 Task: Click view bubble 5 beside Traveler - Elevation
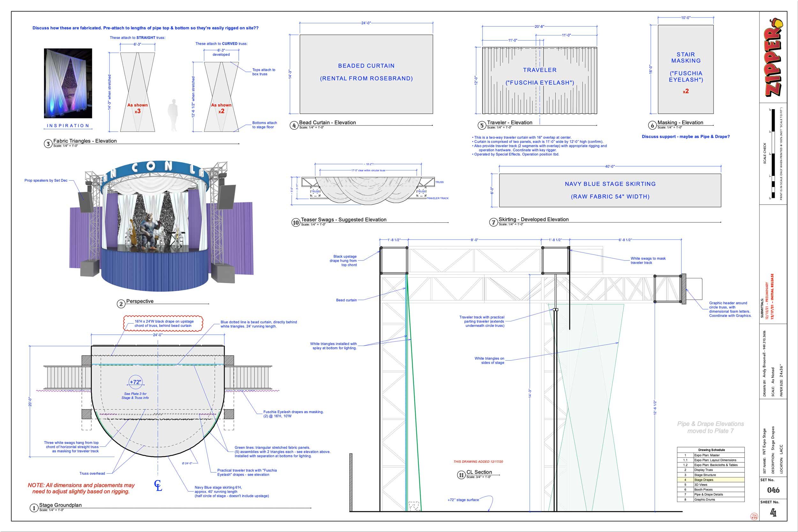click(482, 125)
